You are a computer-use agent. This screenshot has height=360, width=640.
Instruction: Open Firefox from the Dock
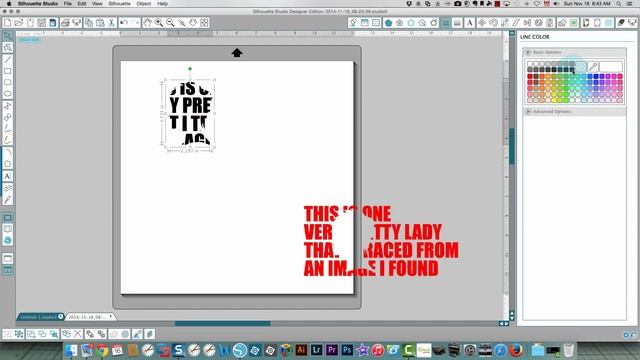pyautogui.click(x=516, y=350)
